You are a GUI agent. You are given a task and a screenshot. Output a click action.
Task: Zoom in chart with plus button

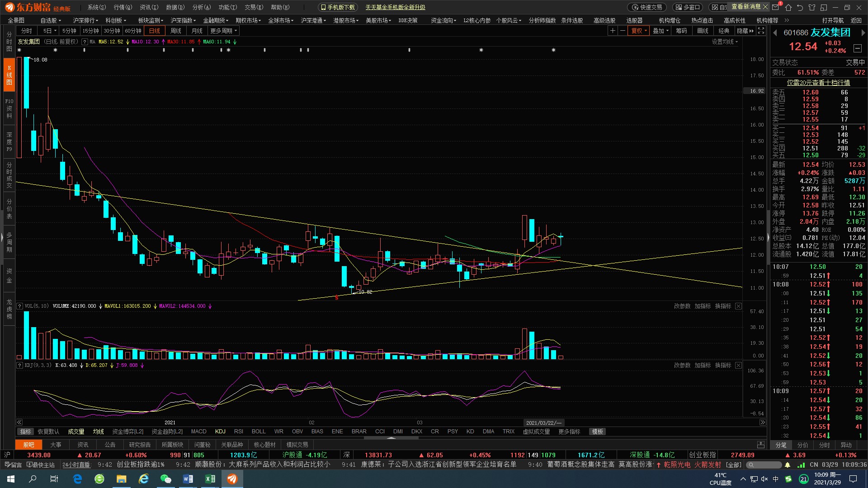pyautogui.click(x=613, y=31)
